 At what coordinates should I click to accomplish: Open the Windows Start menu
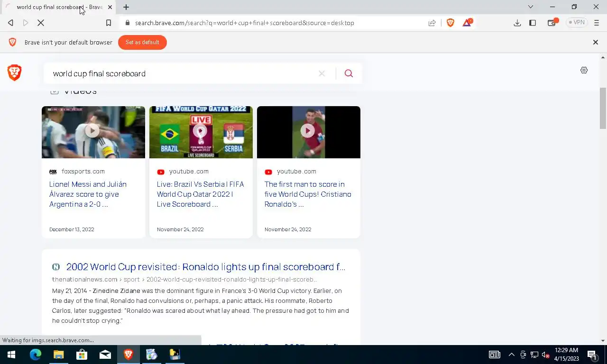click(x=11, y=355)
